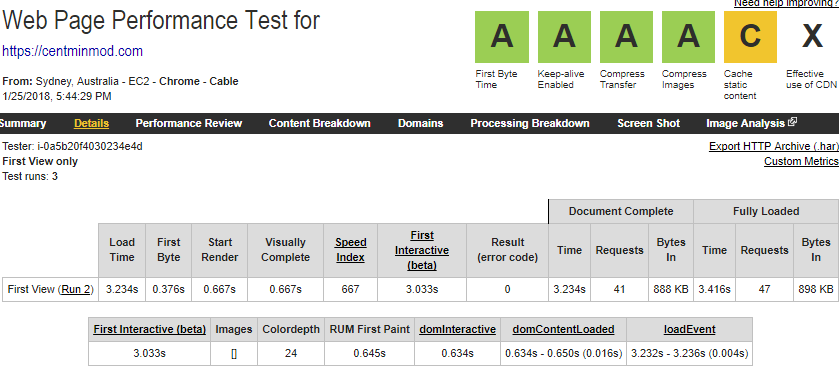
Task: Click loadEvent value 3.232s - 3.236s
Action: [689, 354]
